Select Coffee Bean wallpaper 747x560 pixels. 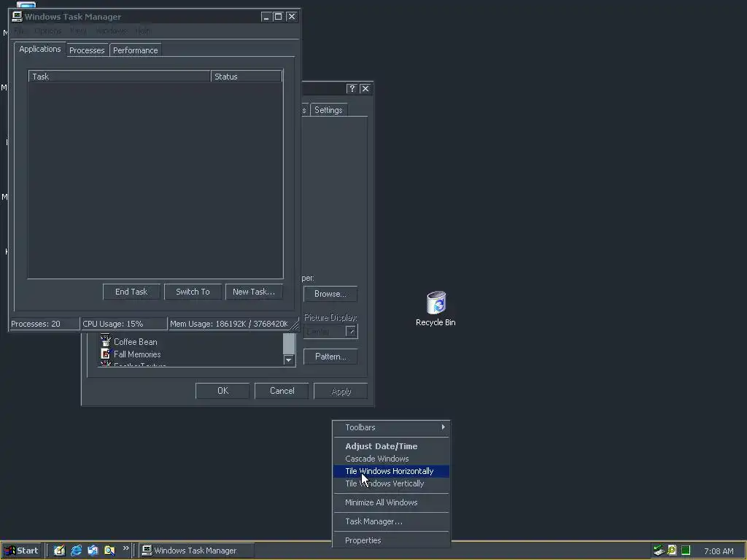135,342
